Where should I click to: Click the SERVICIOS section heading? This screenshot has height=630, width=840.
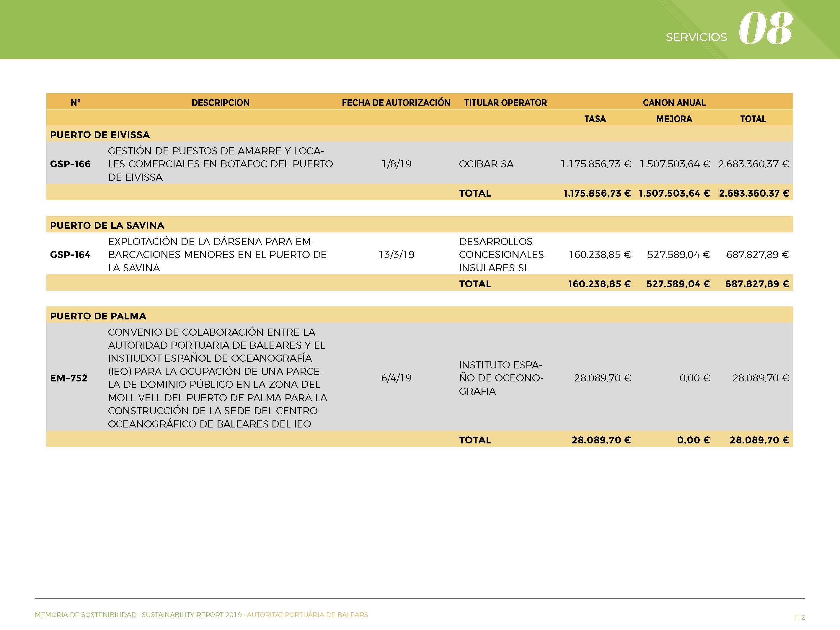coord(696,37)
